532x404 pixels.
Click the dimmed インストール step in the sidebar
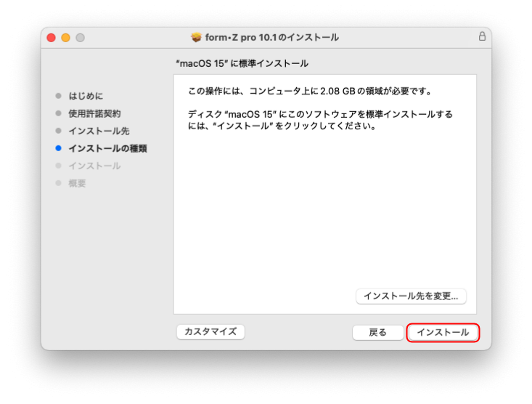click(94, 166)
